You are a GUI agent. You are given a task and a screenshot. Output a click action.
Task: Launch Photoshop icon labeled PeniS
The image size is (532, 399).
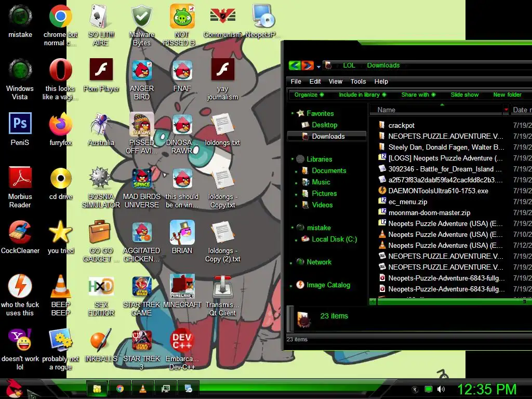20,129
